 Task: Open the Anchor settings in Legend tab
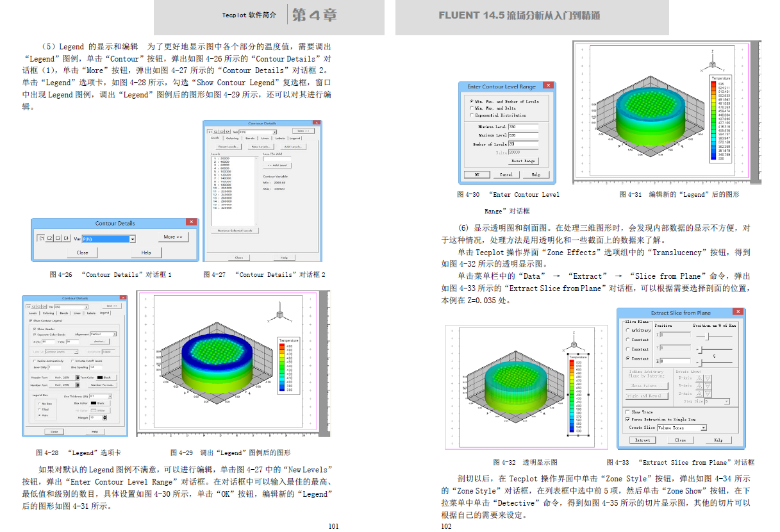(x=100, y=342)
